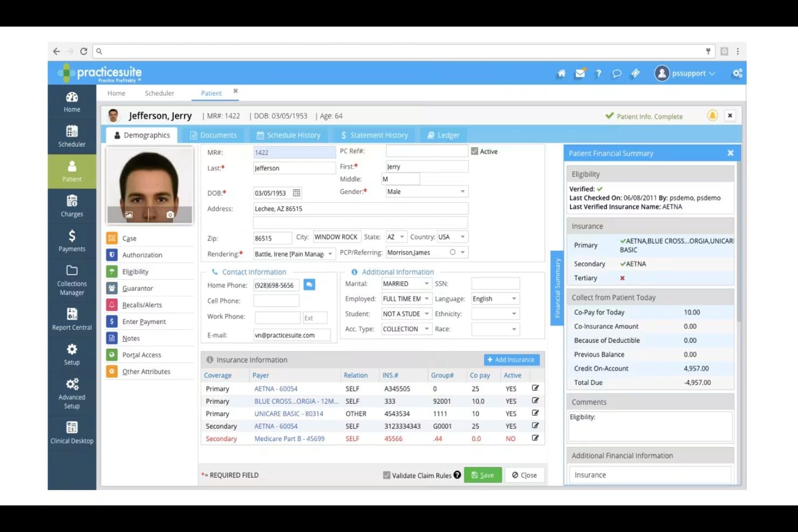The height and width of the screenshot is (532, 798).
Task: Open the mail envelope icon in header
Action: 580,73
